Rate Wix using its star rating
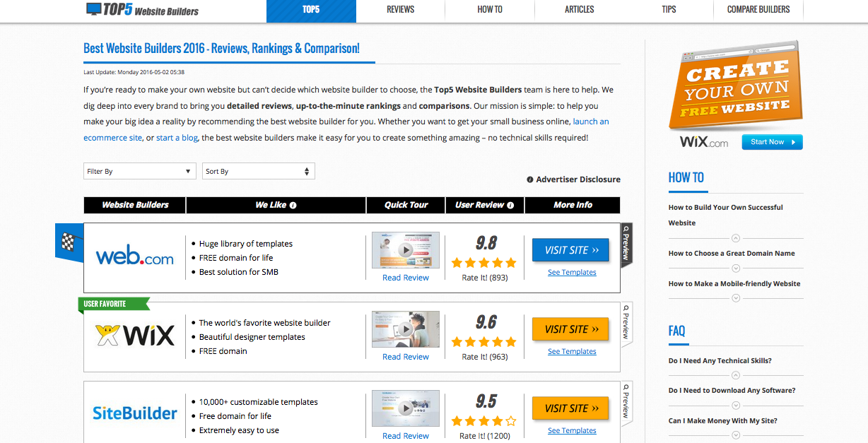The width and height of the screenshot is (868, 443). pyautogui.click(x=484, y=342)
